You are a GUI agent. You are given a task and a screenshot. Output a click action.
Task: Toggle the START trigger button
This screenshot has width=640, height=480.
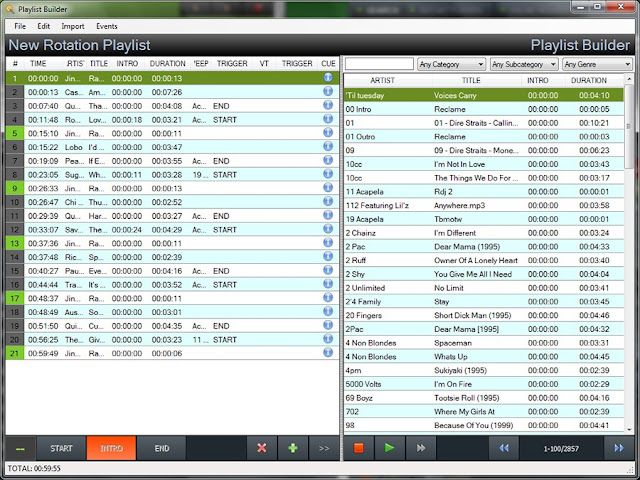click(62, 448)
